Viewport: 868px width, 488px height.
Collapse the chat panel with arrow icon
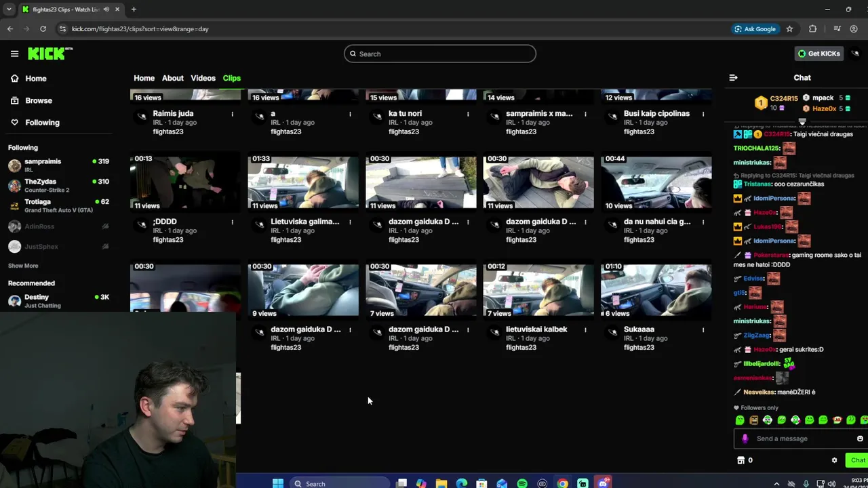pyautogui.click(x=733, y=78)
